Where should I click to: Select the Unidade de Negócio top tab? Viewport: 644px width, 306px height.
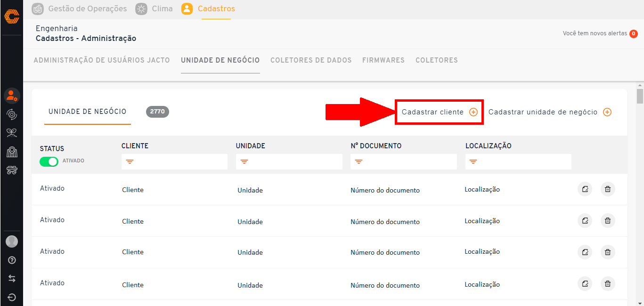pyautogui.click(x=220, y=60)
